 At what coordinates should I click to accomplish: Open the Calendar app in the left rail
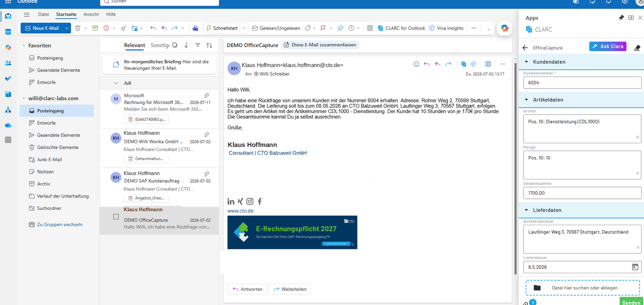tap(8, 32)
